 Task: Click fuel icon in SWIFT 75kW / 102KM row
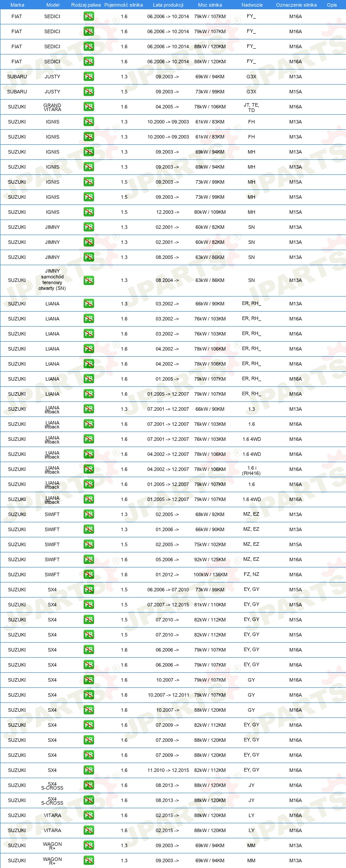pos(88,544)
